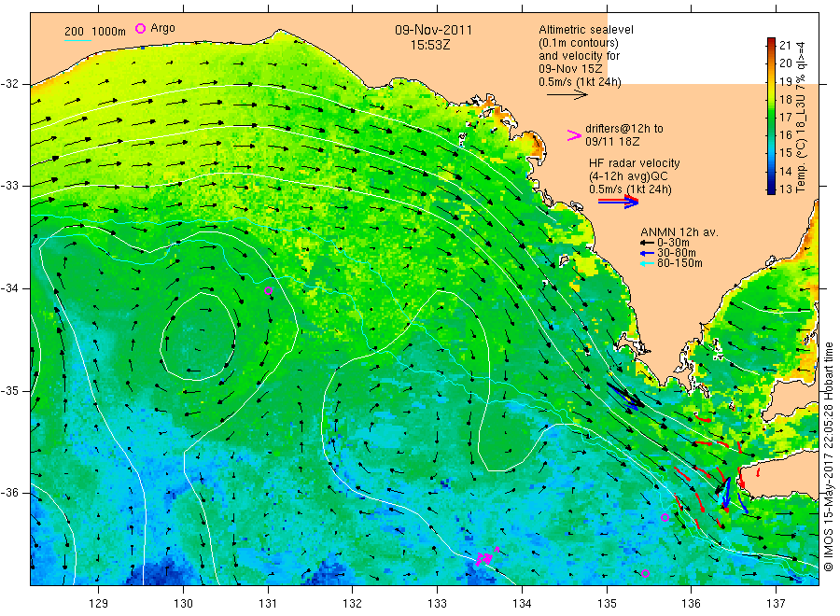
Task: Click the cyan 80-150m ANMN arrow
Action: click(647, 263)
